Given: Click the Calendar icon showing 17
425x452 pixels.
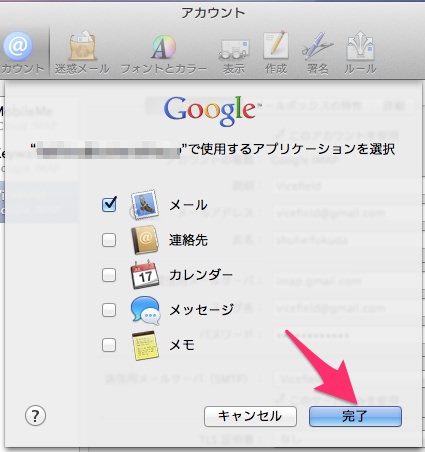Looking at the screenshot, I should tap(145, 275).
